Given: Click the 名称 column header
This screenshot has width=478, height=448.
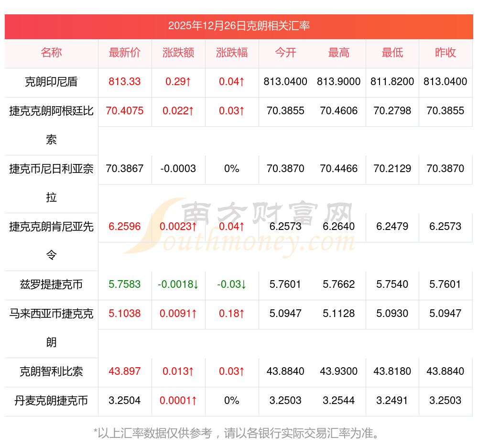Looking at the screenshot, I should coord(51,53).
